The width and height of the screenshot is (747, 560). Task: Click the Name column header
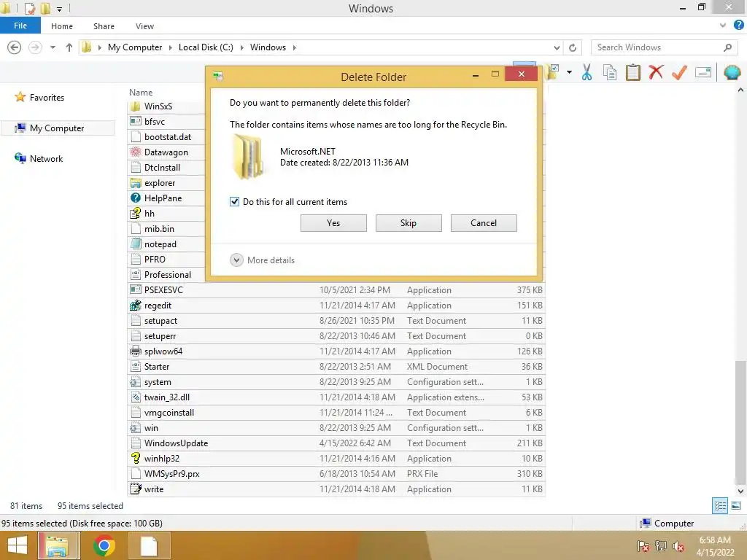pyautogui.click(x=141, y=93)
